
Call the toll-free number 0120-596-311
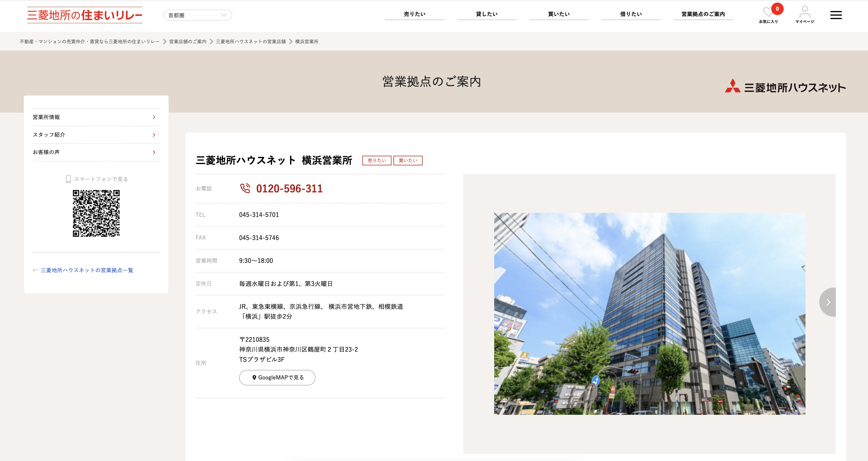click(289, 188)
